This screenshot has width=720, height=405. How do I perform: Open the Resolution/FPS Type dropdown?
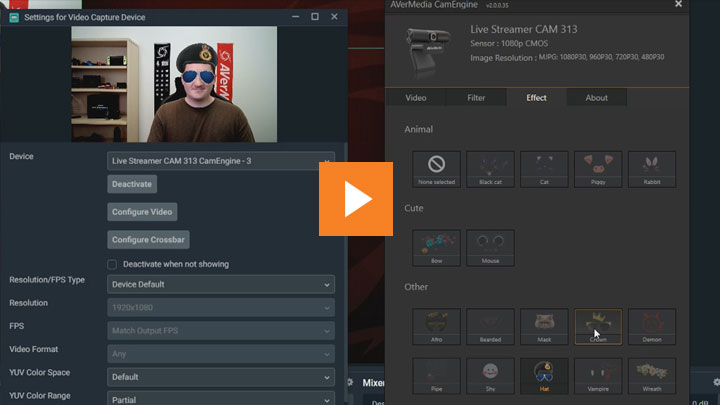tap(221, 285)
